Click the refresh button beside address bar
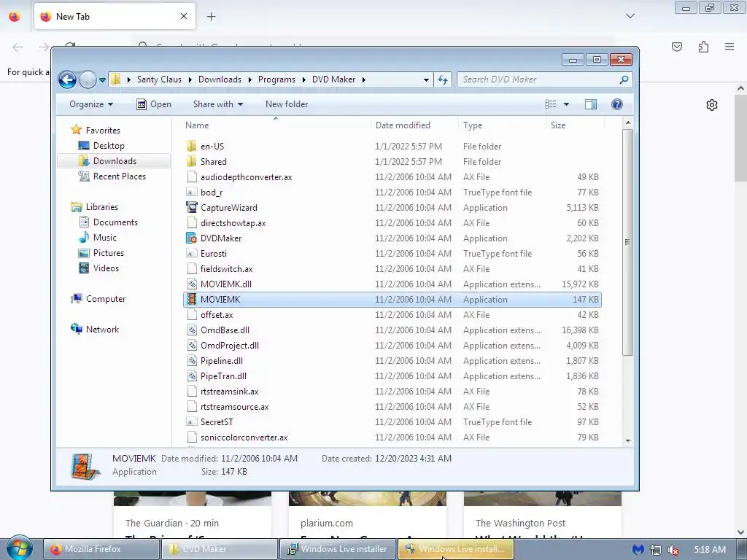The image size is (747, 560). pyautogui.click(x=443, y=79)
